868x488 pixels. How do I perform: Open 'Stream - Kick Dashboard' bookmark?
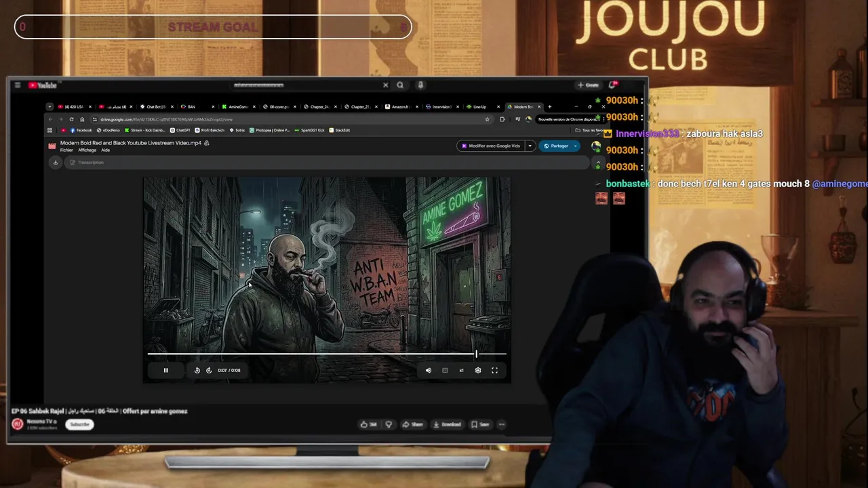(x=144, y=130)
